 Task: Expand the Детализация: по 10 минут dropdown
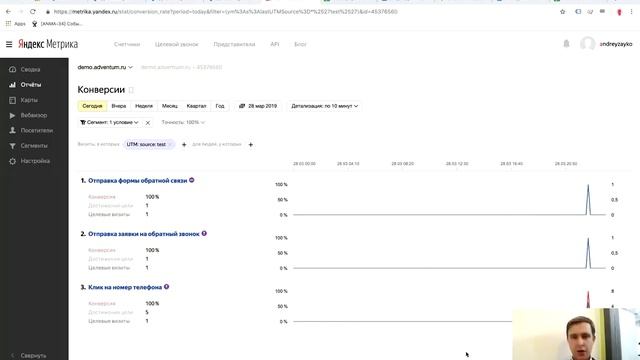[324, 106]
